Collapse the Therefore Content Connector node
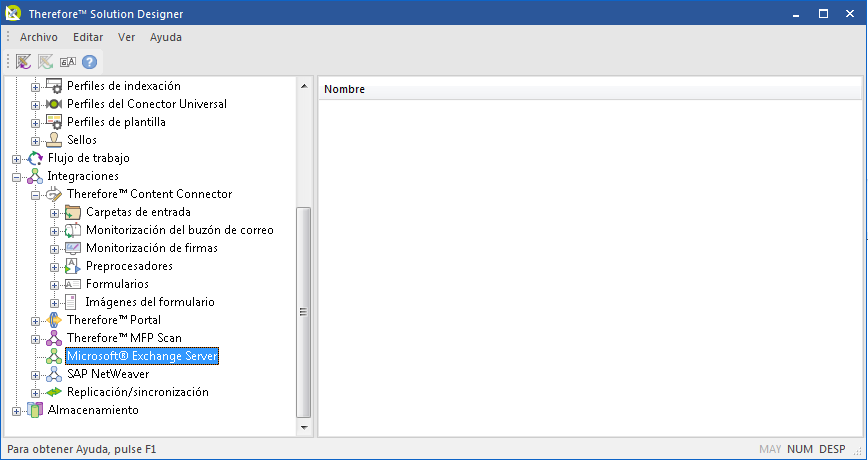Viewport: 868px width, 461px height. pyautogui.click(x=35, y=195)
